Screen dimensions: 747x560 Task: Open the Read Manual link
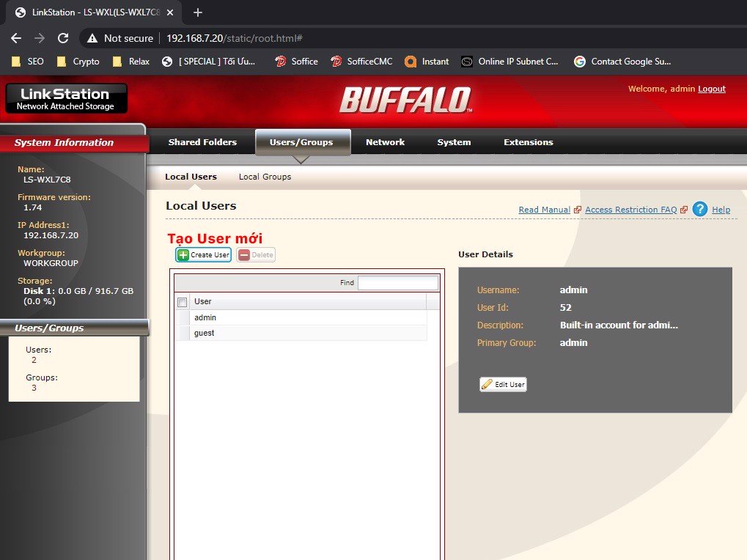(544, 210)
